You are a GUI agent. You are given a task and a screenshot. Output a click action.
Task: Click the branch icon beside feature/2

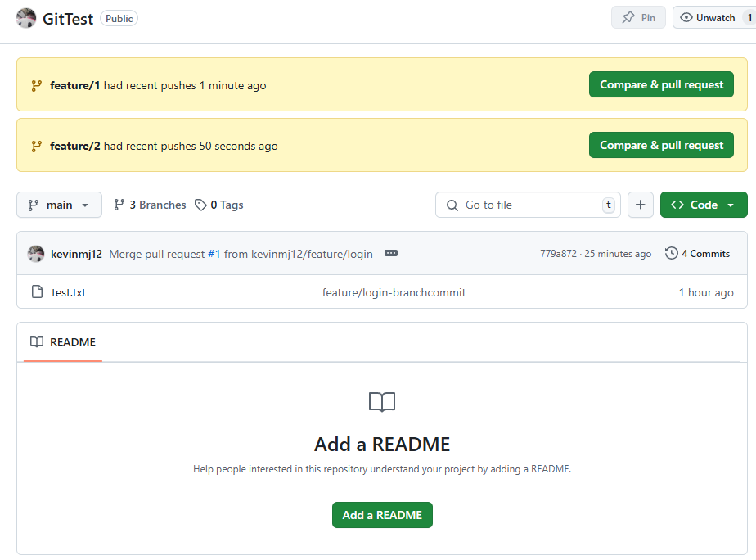click(x=37, y=147)
